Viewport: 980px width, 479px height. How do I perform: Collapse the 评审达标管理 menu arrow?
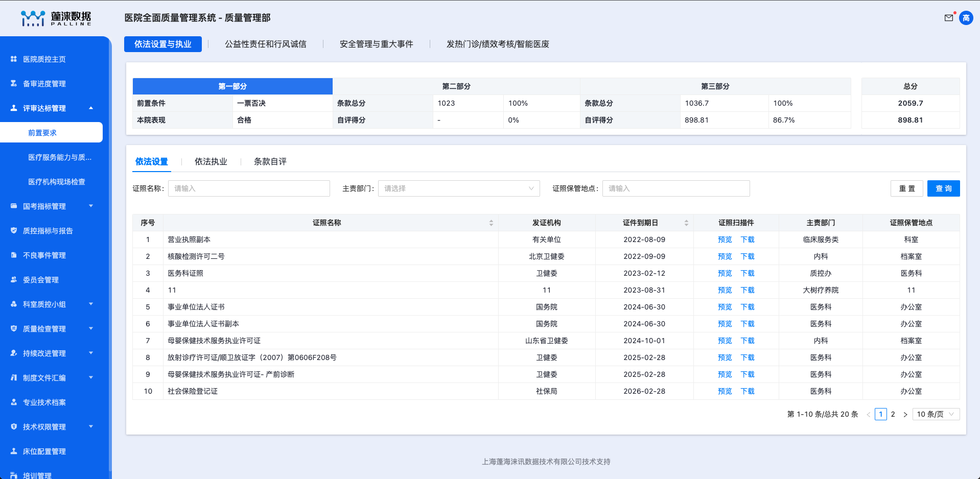91,108
